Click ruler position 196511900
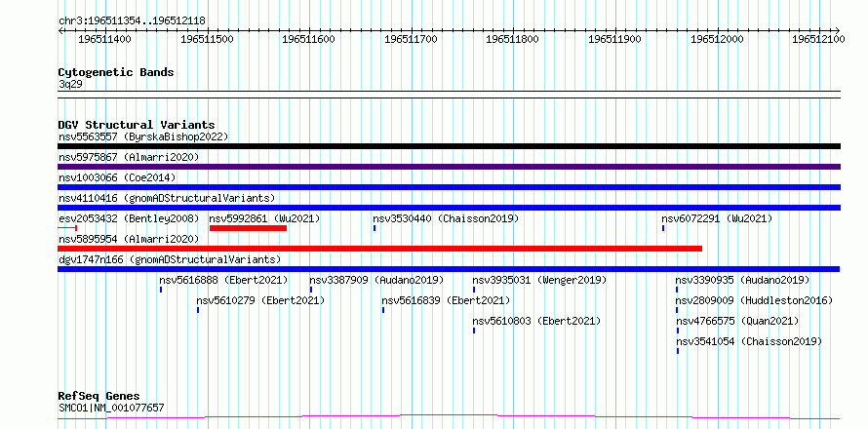Viewport: 868px width, 429px height. point(614,39)
